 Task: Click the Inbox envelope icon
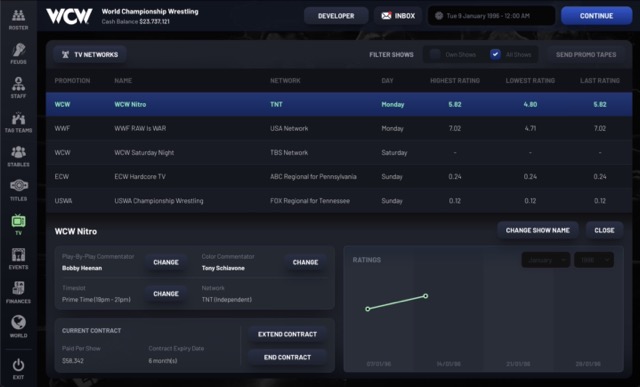(x=386, y=16)
